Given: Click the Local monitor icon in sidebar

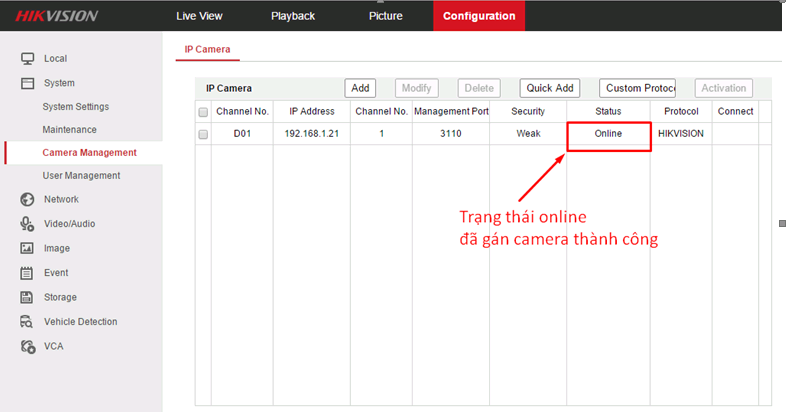Looking at the screenshot, I should click(x=28, y=59).
